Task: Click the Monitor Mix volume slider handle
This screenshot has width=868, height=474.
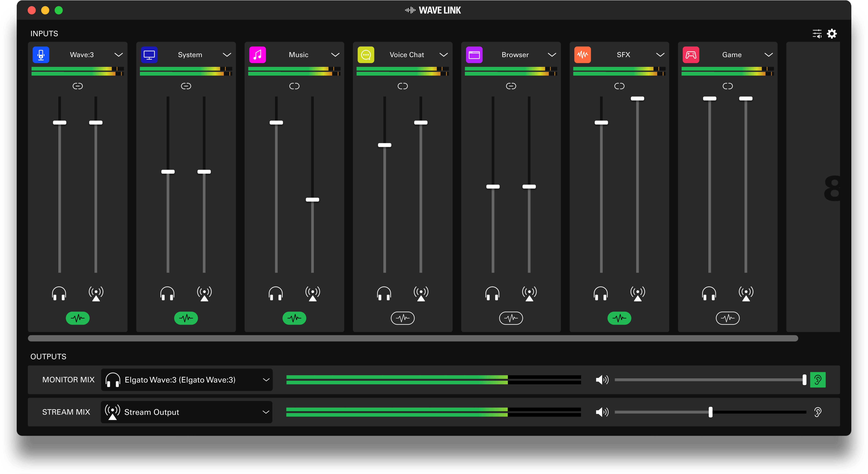Action: click(x=804, y=380)
